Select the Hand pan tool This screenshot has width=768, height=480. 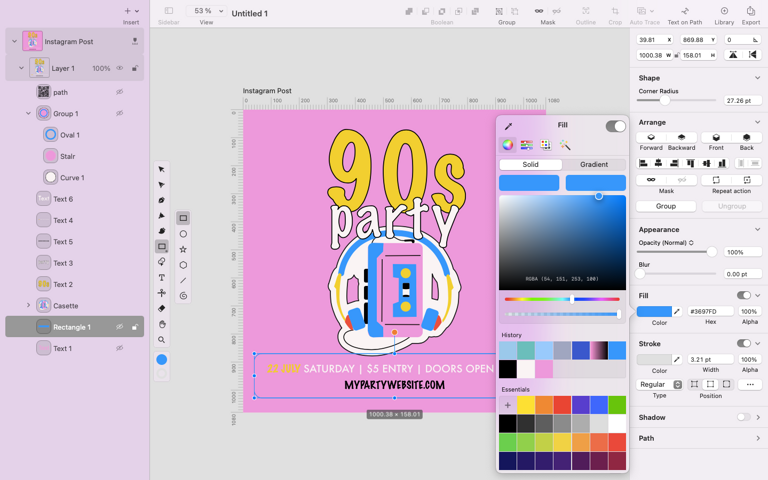click(x=162, y=324)
